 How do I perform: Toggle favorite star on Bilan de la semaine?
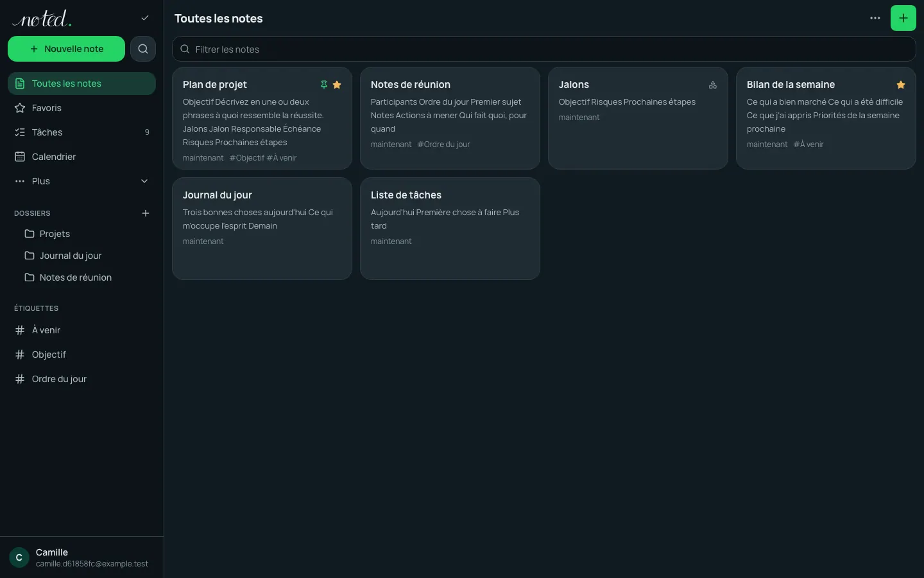point(901,85)
